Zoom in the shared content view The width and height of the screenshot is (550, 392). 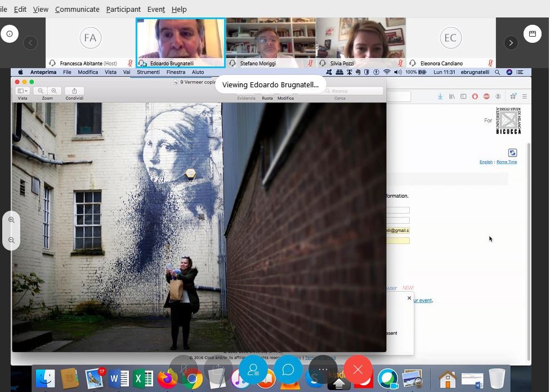(x=12, y=220)
